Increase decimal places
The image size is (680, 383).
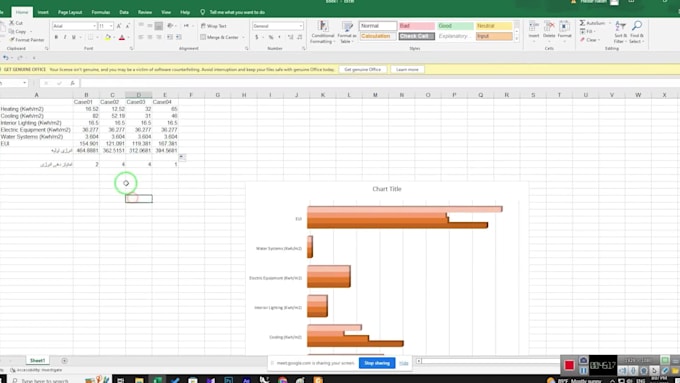pyautogui.click(x=291, y=37)
